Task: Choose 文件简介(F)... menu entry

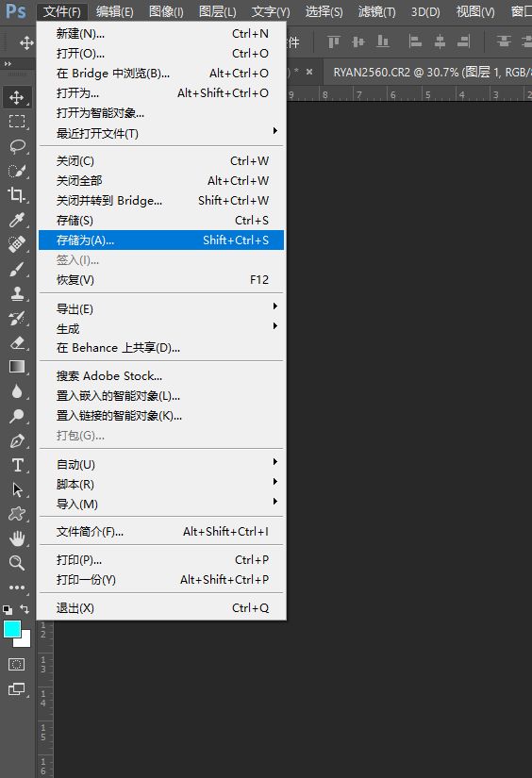Action: pyautogui.click(x=162, y=532)
